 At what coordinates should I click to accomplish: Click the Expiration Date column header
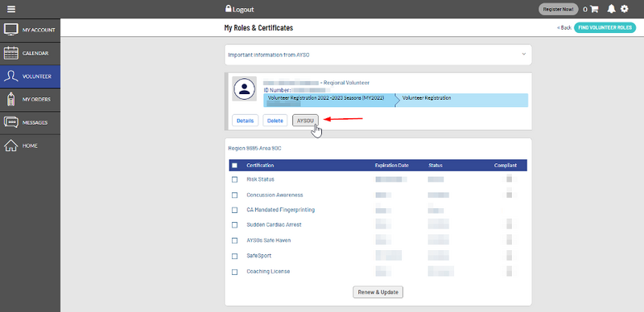point(392,166)
